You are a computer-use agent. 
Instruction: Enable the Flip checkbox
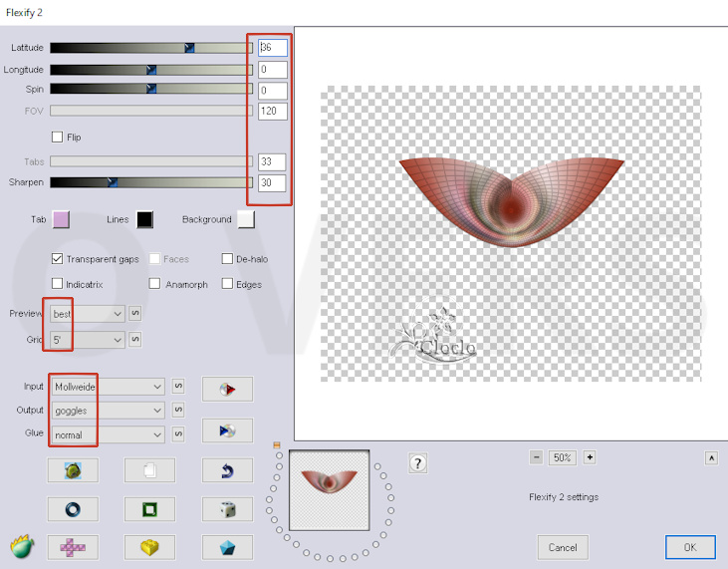click(58, 137)
